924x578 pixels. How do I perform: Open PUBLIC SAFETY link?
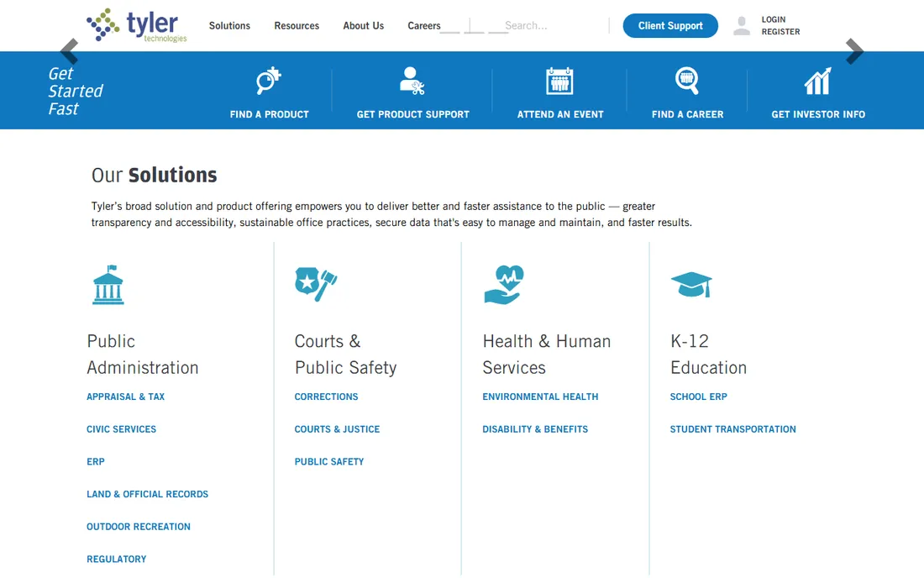328,461
